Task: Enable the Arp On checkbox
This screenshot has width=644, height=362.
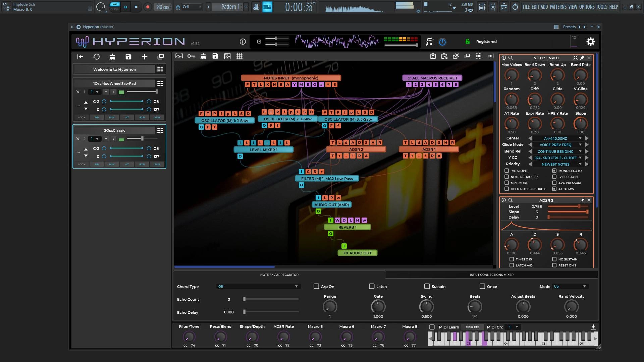Action: 316,286
